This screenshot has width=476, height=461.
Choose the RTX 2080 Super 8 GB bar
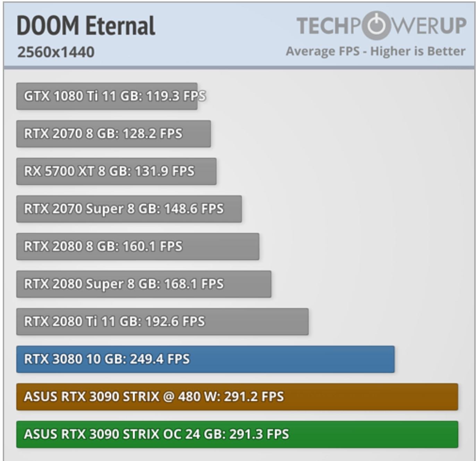(144, 284)
